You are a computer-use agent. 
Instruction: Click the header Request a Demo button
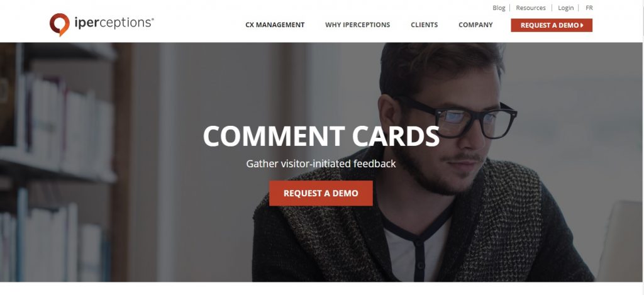click(x=551, y=25)
